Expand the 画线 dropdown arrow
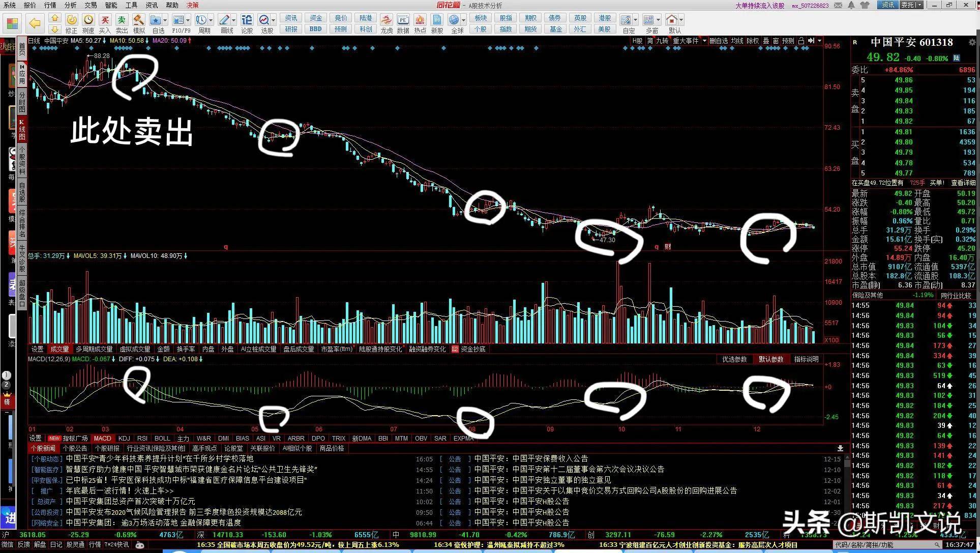Viewport: 980px width, 553px height. 234,20
